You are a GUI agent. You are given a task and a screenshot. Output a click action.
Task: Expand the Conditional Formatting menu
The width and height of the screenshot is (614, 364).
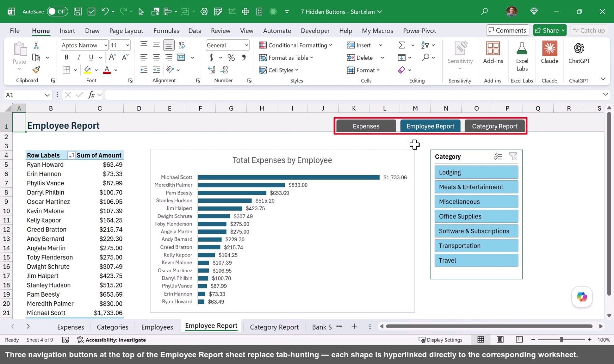pyautogui.click(x=295, y=45)
